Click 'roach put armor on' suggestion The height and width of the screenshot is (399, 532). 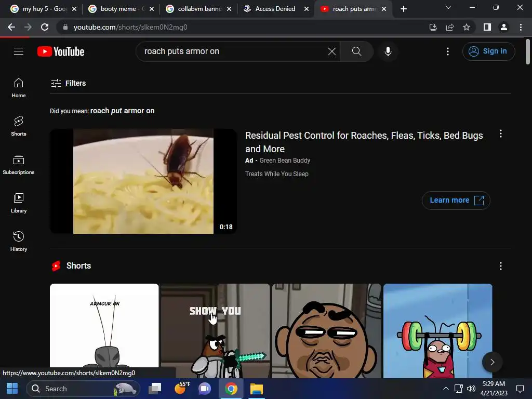(122, 111)
